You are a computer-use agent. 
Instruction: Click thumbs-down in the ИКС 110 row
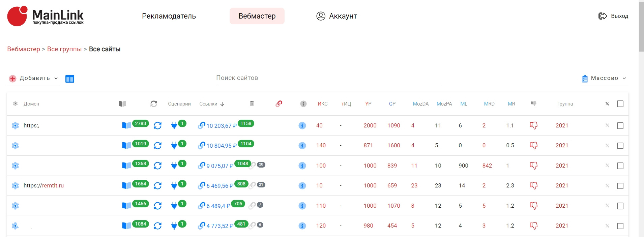534,206
